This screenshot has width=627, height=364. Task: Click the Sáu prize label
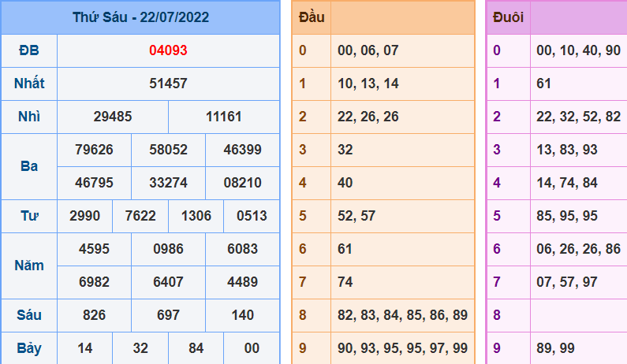pyautogui.click(x=29, y=316)
